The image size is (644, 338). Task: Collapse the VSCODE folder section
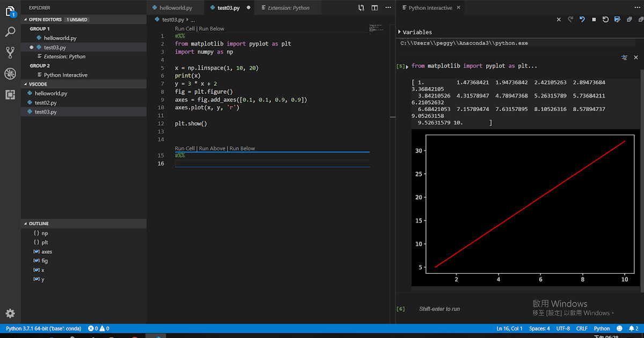[x=83, y=84]
